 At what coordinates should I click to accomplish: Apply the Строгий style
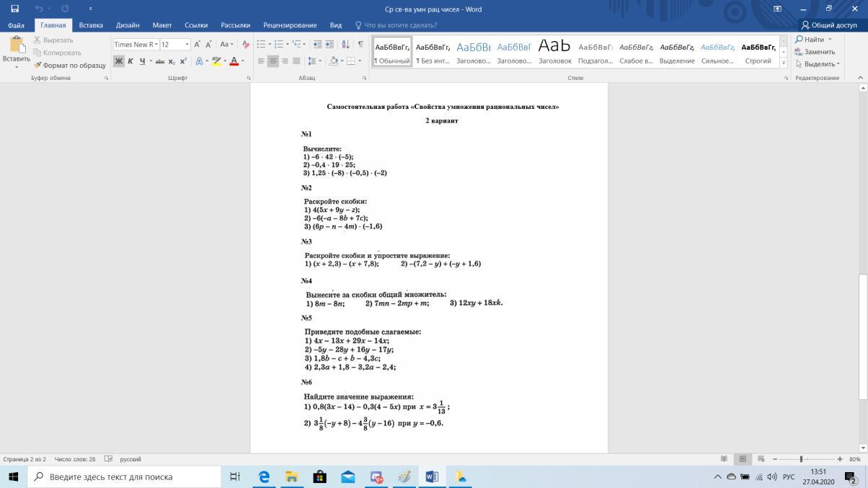758,51
